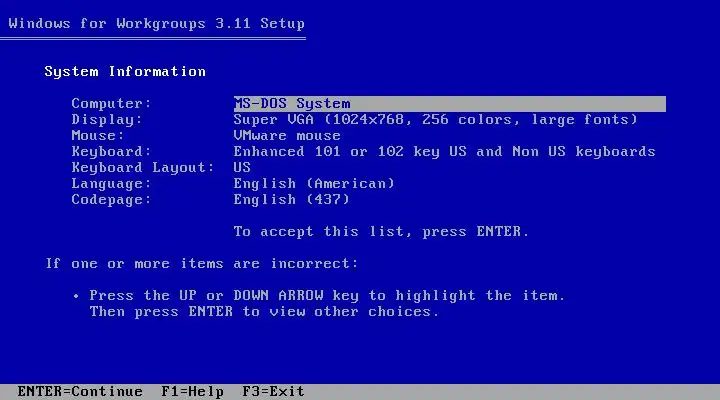Viewport: 720px width, 400px height.
Task: Click F1=Help in the status bar
Action: [192, 392]
